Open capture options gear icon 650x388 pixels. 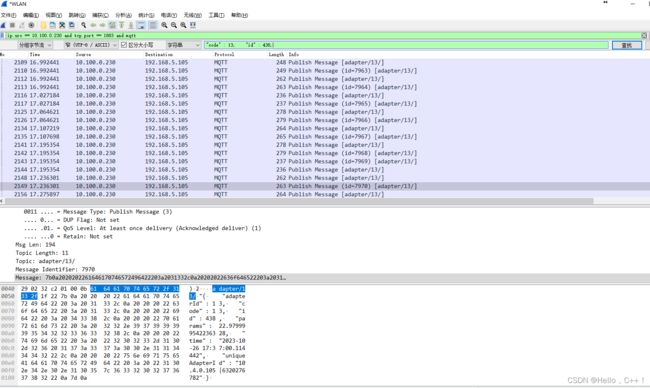pos(31,25)
